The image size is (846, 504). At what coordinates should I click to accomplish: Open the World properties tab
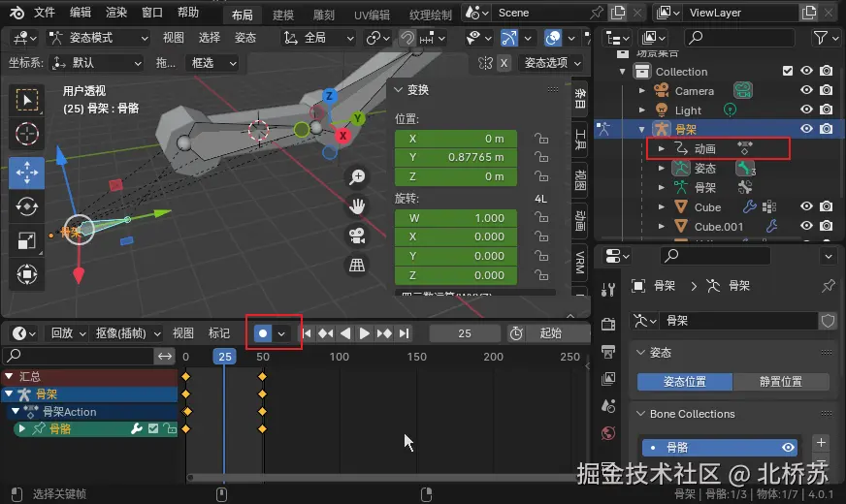[x=608, y=433]
